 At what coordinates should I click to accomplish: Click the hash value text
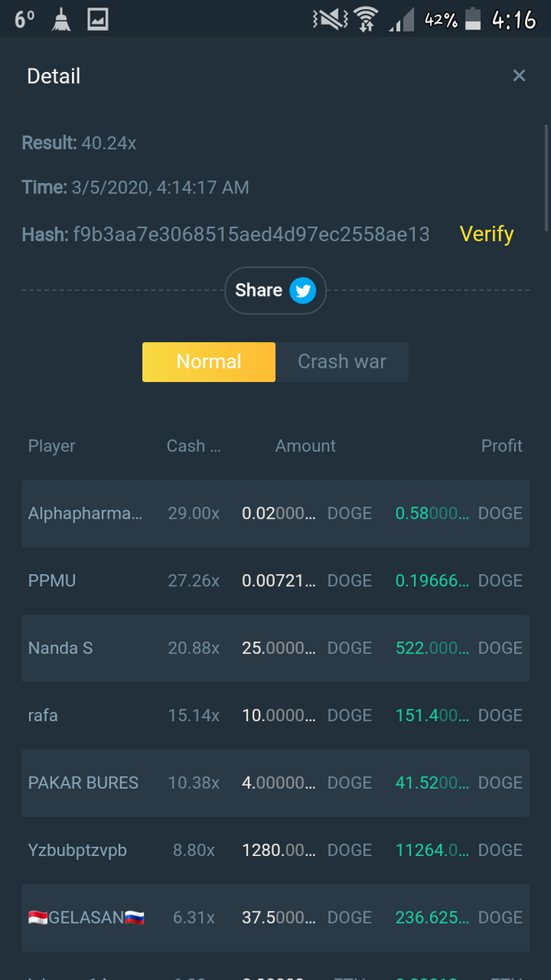[x=251, y=235]
